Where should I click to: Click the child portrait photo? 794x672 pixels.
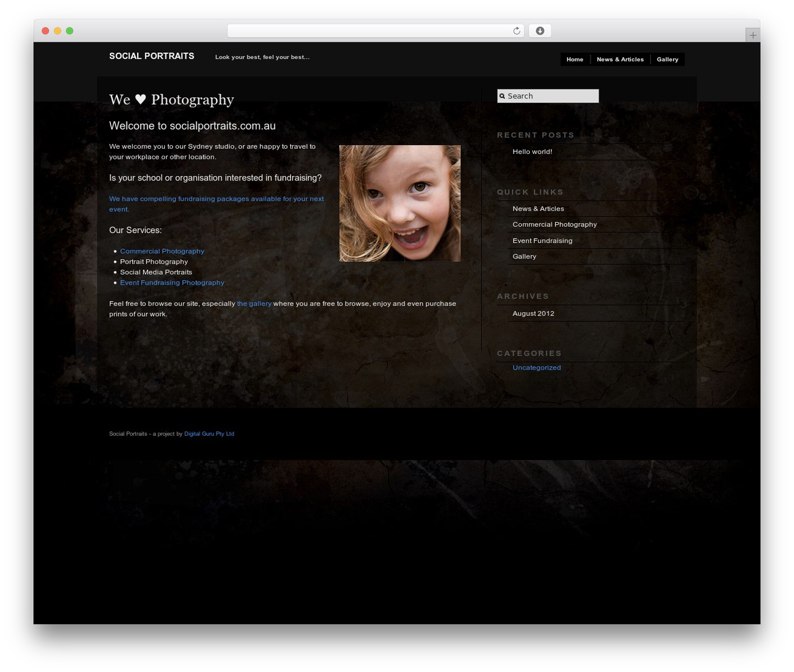pos(399,203)
